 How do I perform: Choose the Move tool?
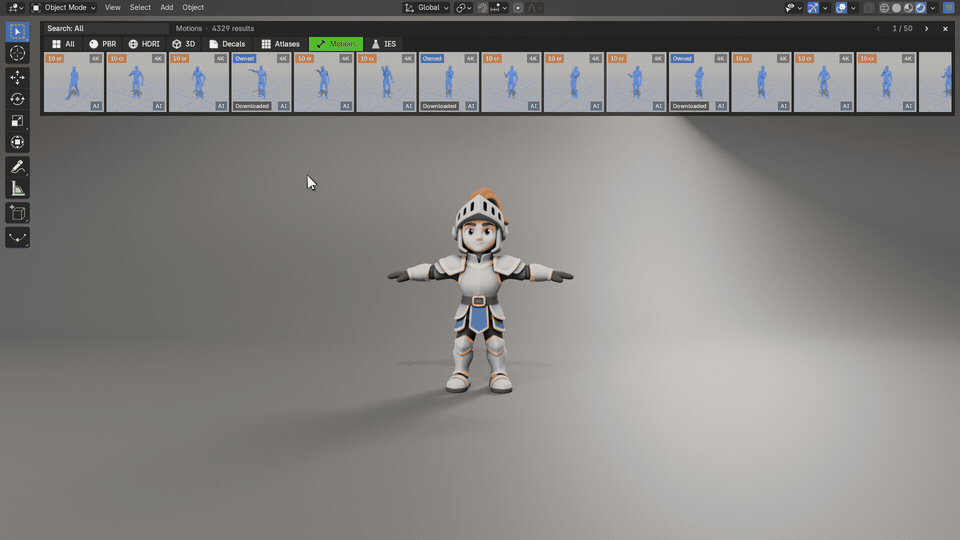(x=17, y=77)
